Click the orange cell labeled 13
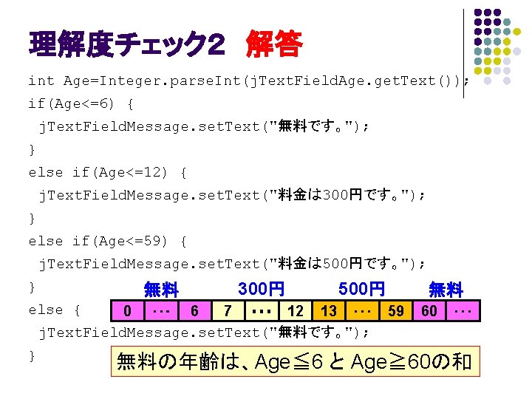The width and height of the screenshot is (532, 399). [x=328, y=311]
